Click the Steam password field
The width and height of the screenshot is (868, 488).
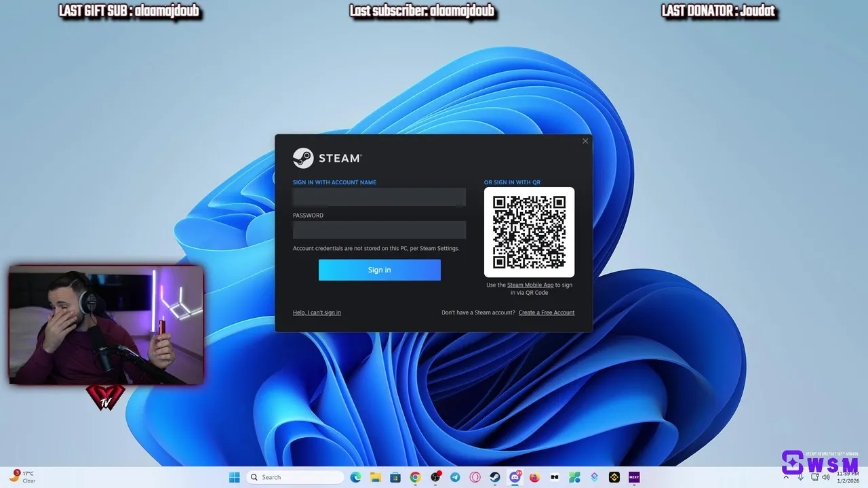click(x=379, y=230)
